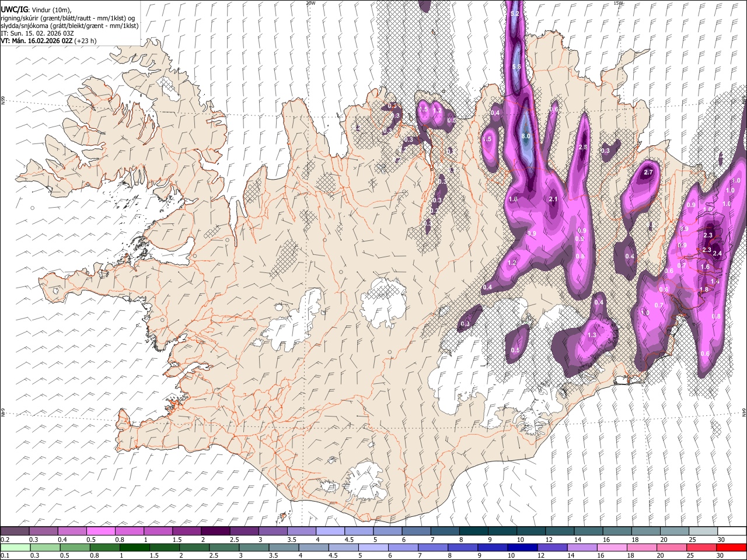Click the UWC/IG title text
The height and width of the screenshot is (560, 747).
[14, 9]
